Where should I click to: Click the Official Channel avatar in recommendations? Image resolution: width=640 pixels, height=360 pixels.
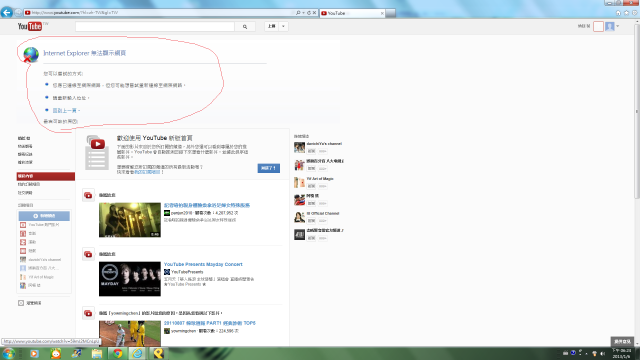coord(299,217)
